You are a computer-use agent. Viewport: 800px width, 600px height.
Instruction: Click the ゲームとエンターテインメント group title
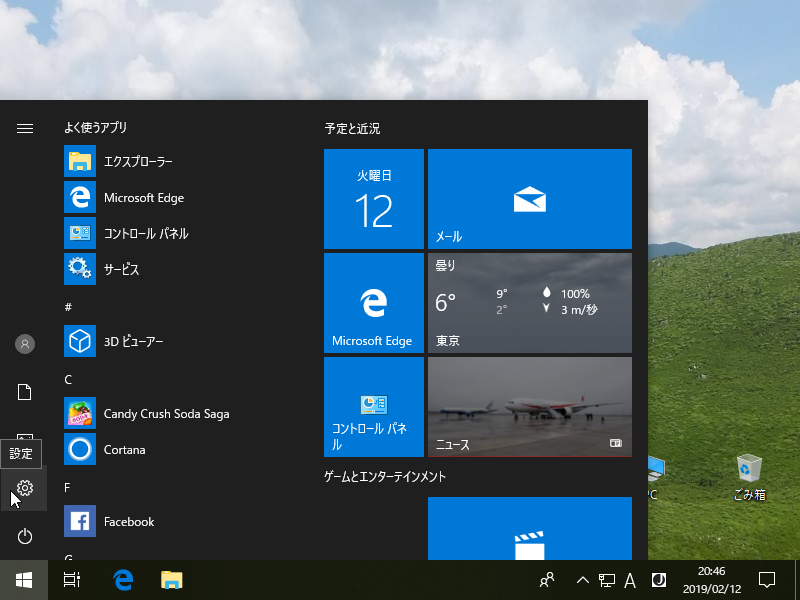(x=385, y=477)
